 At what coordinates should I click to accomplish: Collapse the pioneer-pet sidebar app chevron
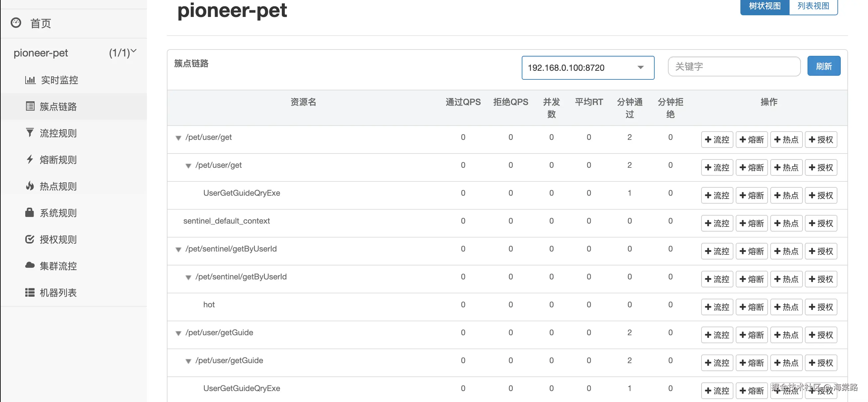(x=134, y=51)
